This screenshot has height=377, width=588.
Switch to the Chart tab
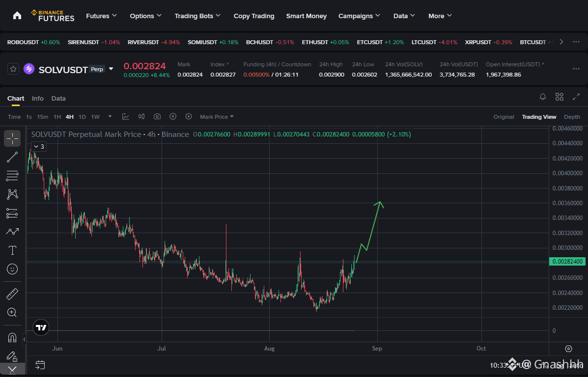(x=16, y=98)
